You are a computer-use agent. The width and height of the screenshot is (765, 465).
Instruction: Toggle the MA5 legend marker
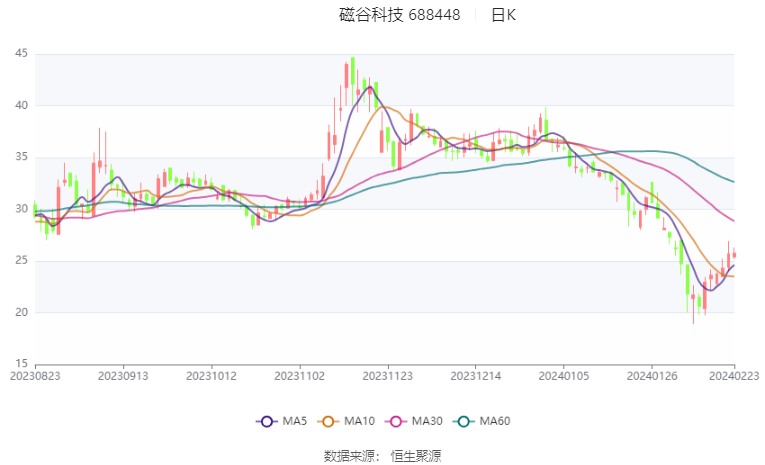pyautogui.click(x=266, y=422)
